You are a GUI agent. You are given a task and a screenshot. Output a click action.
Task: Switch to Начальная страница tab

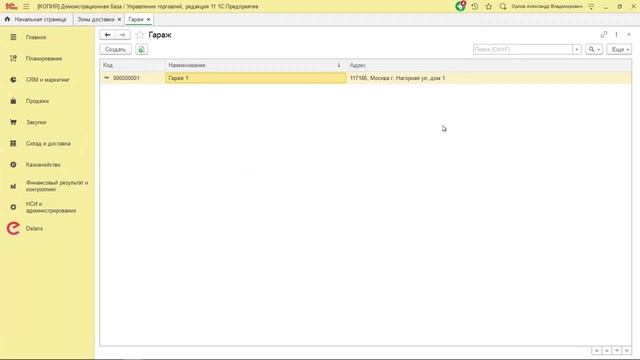[36, 19]
